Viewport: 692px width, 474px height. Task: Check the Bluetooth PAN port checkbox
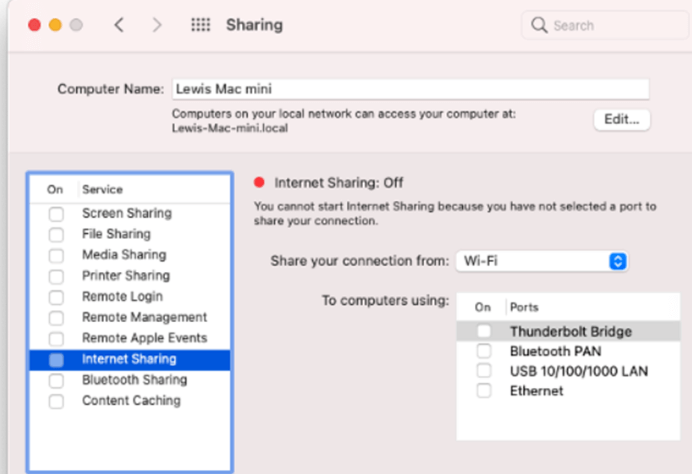tap(484, 351)
